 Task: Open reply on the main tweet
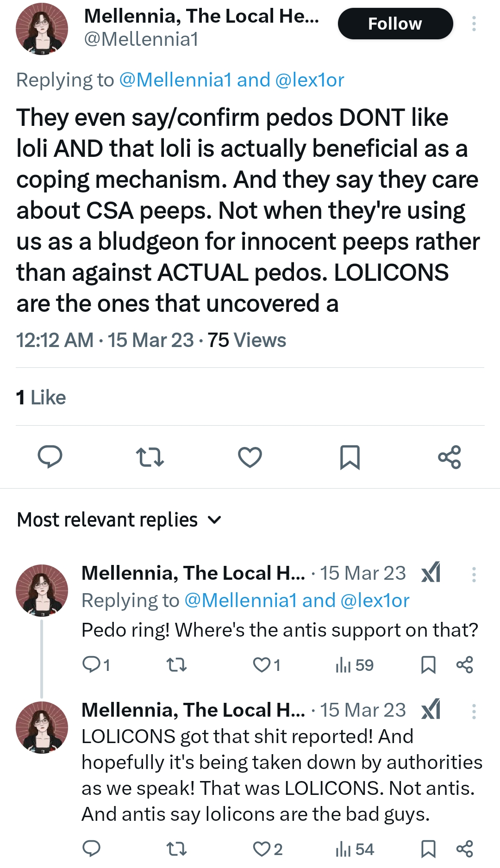[x=50, y=457]
